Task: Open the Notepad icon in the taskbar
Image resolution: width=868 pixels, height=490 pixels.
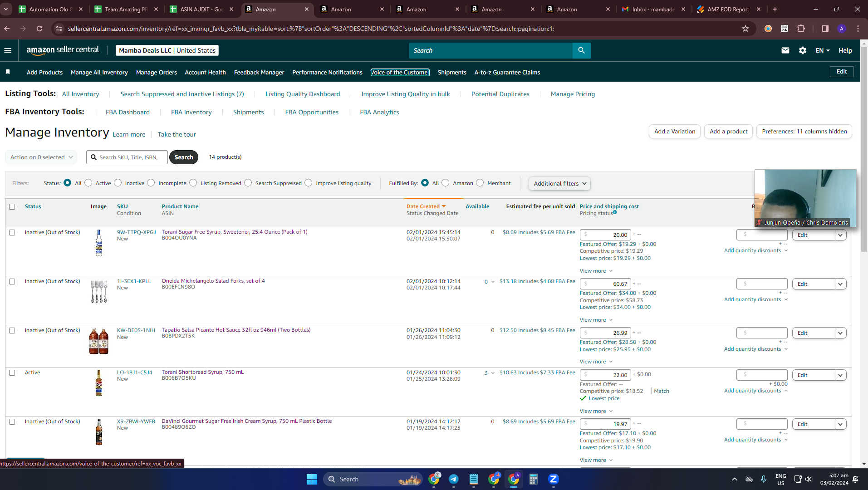Action: (474, 479)
